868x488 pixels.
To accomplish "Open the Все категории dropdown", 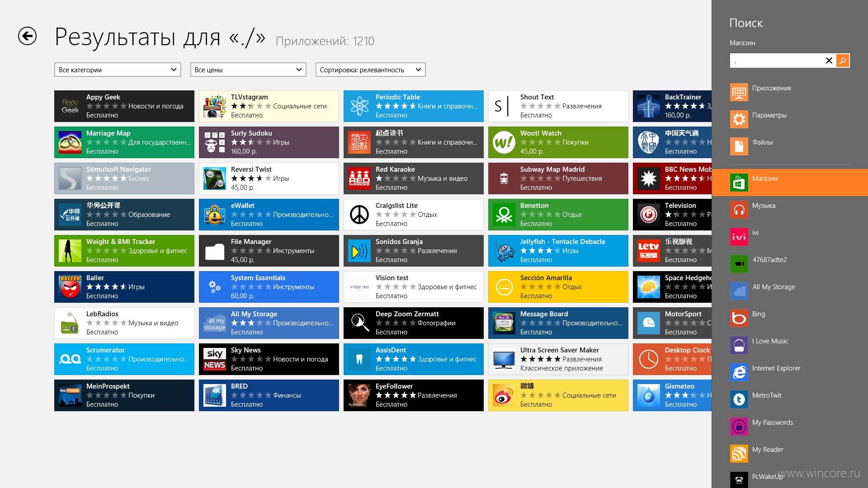I will (118, 70).
